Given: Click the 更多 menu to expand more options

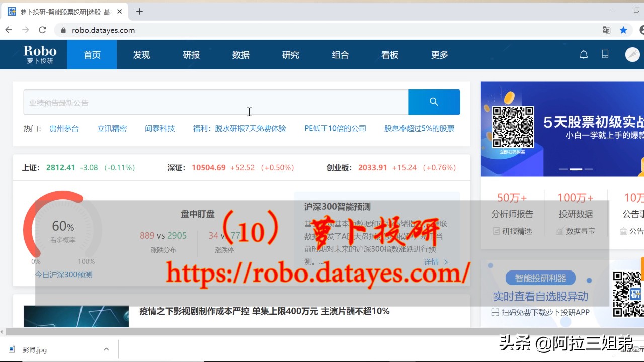Looking at the screenshot, I should click(439, 55).
